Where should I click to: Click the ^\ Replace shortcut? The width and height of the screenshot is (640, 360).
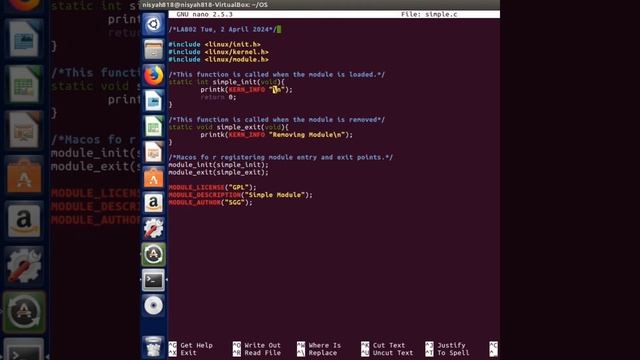pyautogui.click(x=317, y=353)
